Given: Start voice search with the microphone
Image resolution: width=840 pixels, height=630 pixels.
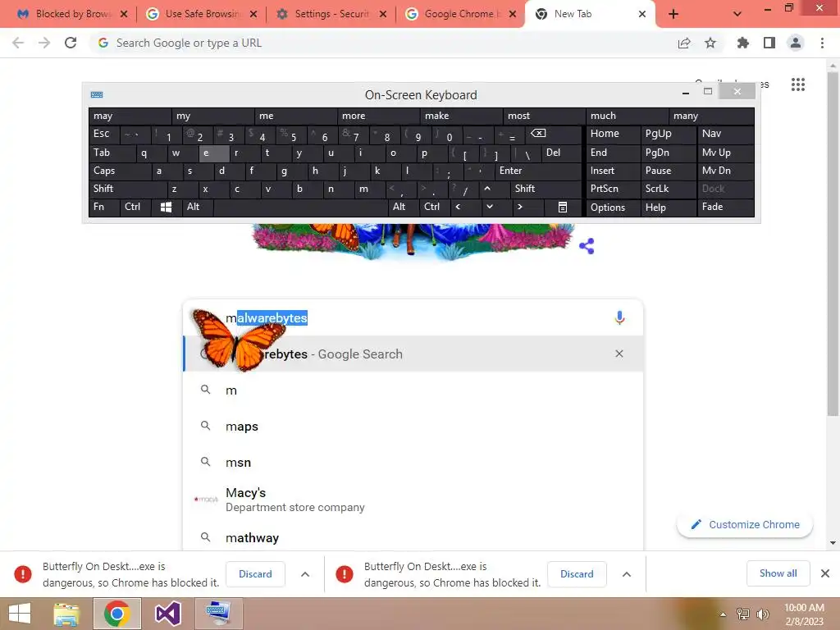Looking at the screenshot, I should coord(619,317).
